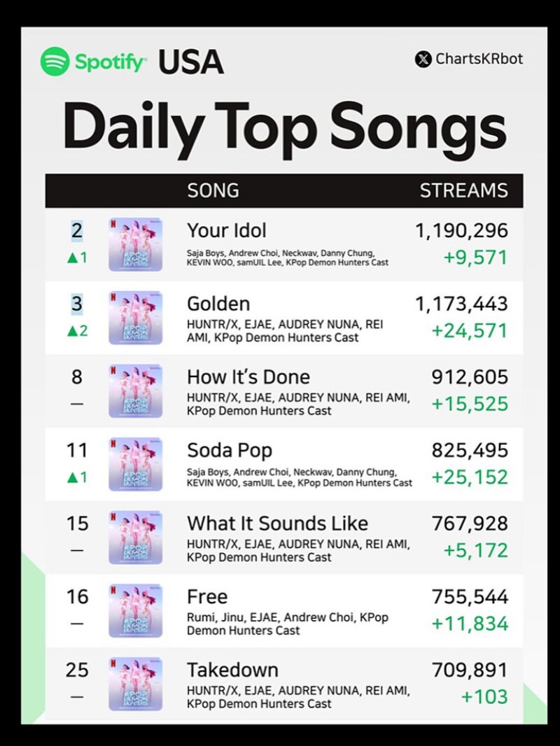Viewport: 560px width, 746px height.
Task: Click the 1,190,296 stream count
Action: [462, 231]
